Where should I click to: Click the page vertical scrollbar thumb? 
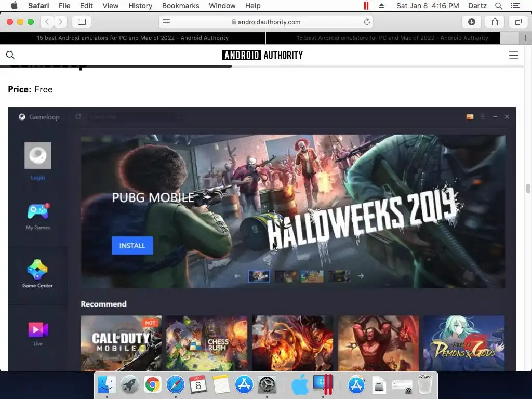[528, 188]
